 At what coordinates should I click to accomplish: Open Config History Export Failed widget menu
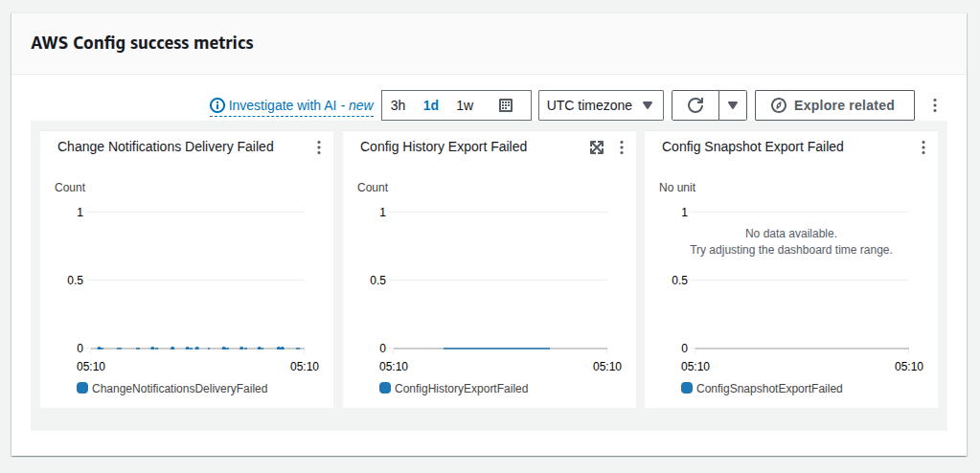click(x=622, y=147)
